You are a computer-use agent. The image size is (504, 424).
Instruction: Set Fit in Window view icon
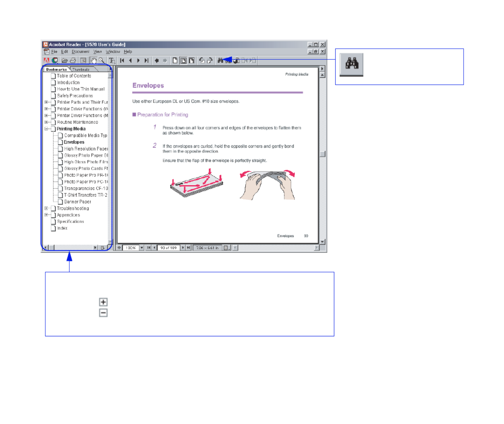click(x=183, y=60)
